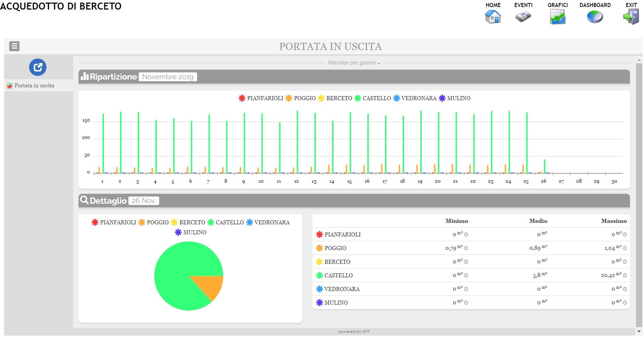644x340 pixels.
Task: Click the HOME menu label
Action: (x=493, y=5)
